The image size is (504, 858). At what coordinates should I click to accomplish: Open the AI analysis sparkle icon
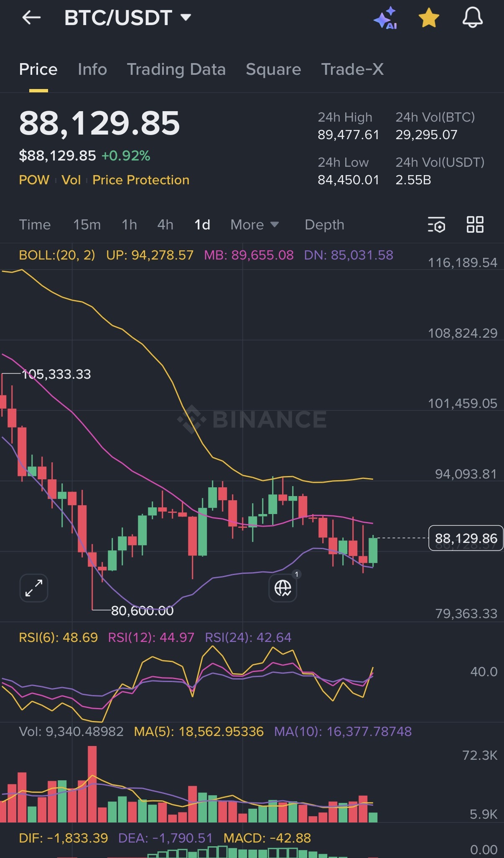(x=385, y=18)
